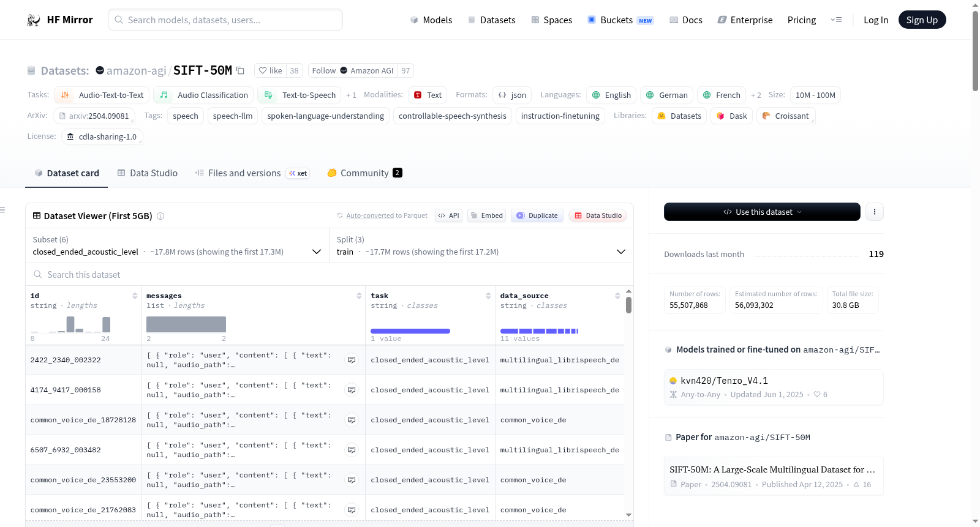Switch to the Data Studio tab
Viewport: 980px width, 527px height.
tap(148, 173)
